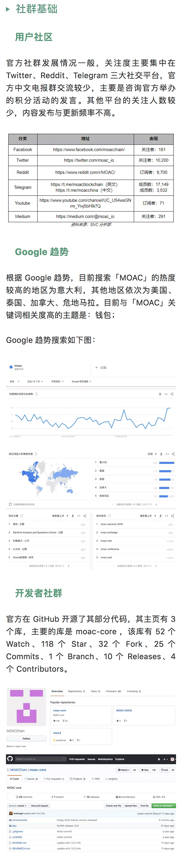This screenshot has width=182, height=868.
Task: Click help icon beside 按区域显示的搜索热度
Action: tap(36, 454)
